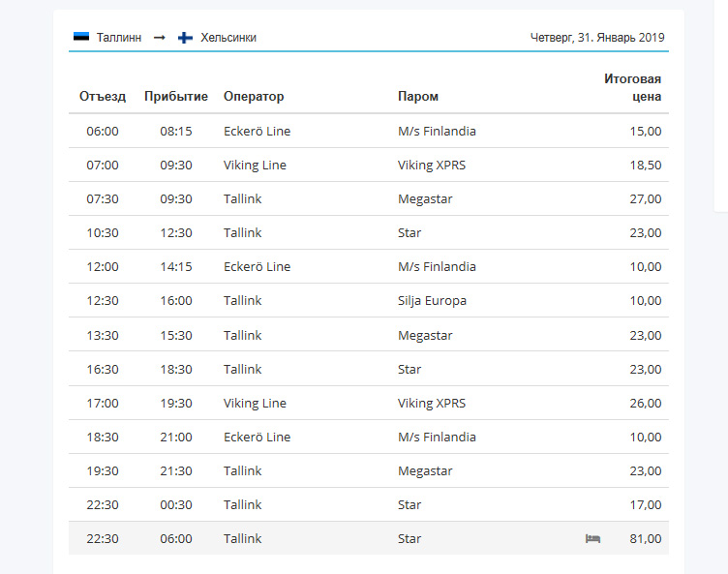Select the 06:00 departure time

[103, 131]
